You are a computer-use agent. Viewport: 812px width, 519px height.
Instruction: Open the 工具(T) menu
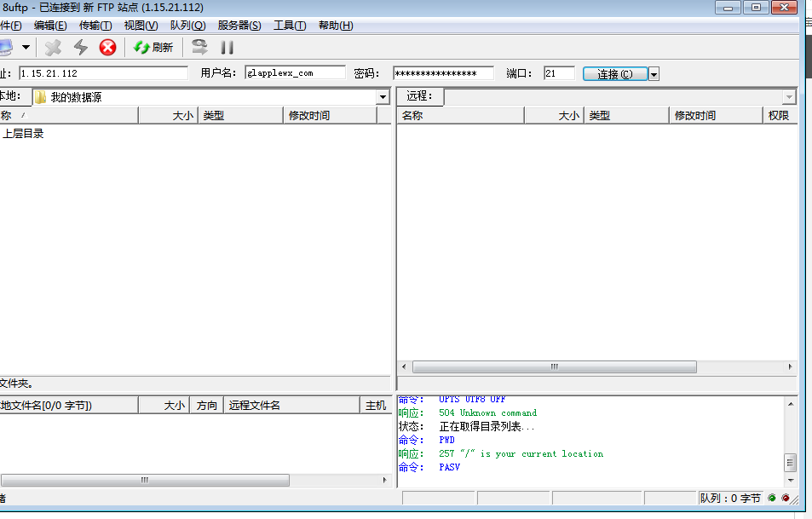click(x=290, y=26)
